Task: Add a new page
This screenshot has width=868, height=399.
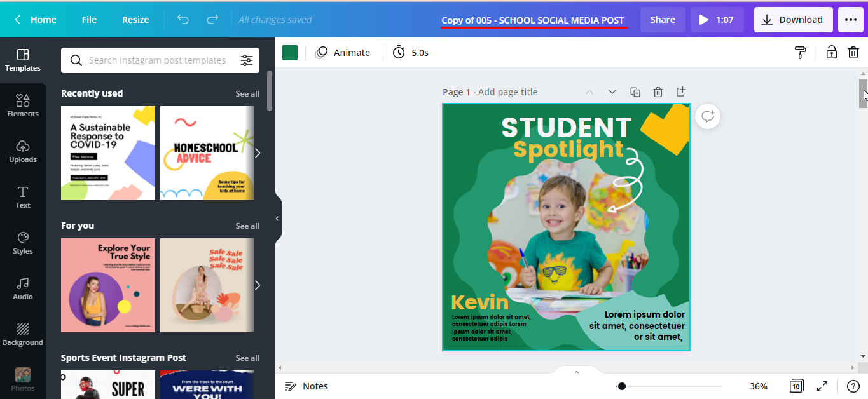Action: click(x=681, y=92)
